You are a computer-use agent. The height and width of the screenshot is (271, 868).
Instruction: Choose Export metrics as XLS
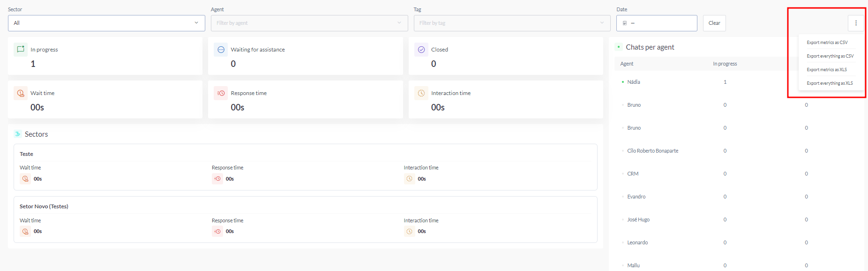point(827,70)
